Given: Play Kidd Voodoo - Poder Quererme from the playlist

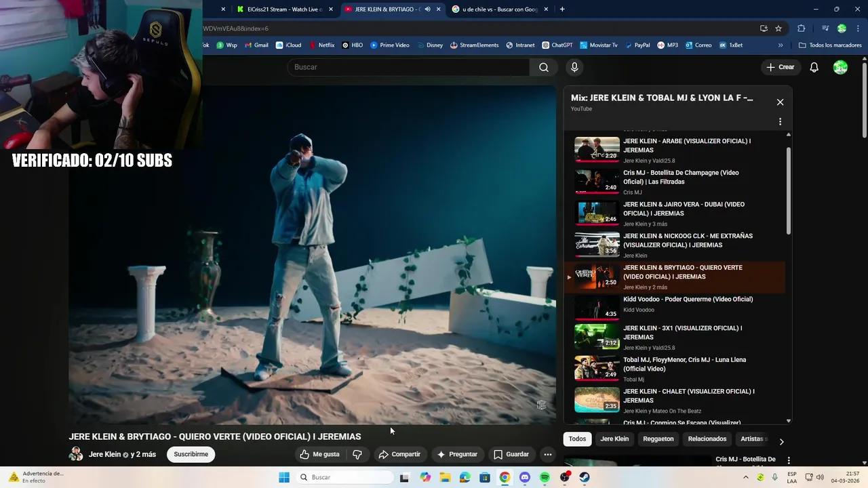Looking at the screenshot, I should (x=675, y=308).
